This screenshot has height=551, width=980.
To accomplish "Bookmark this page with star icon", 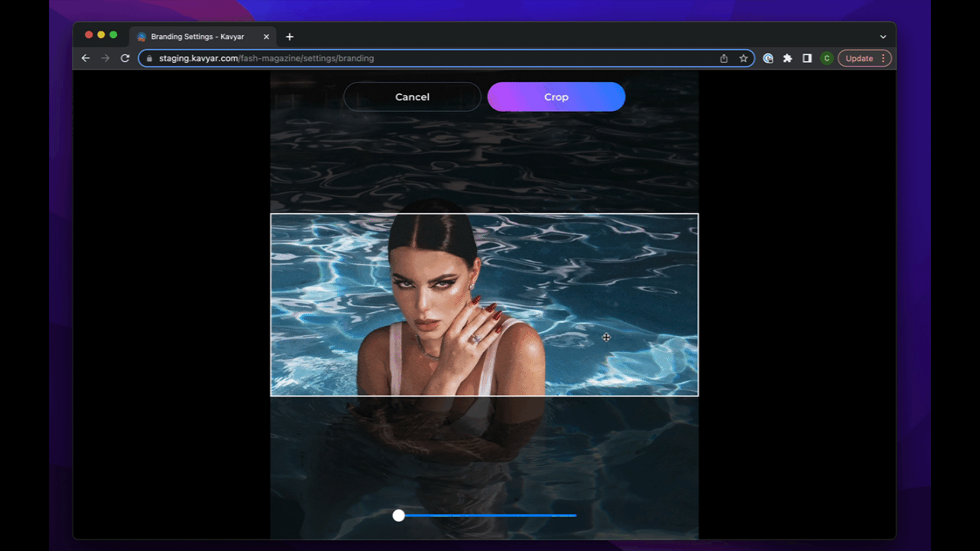I will (743, 58).
